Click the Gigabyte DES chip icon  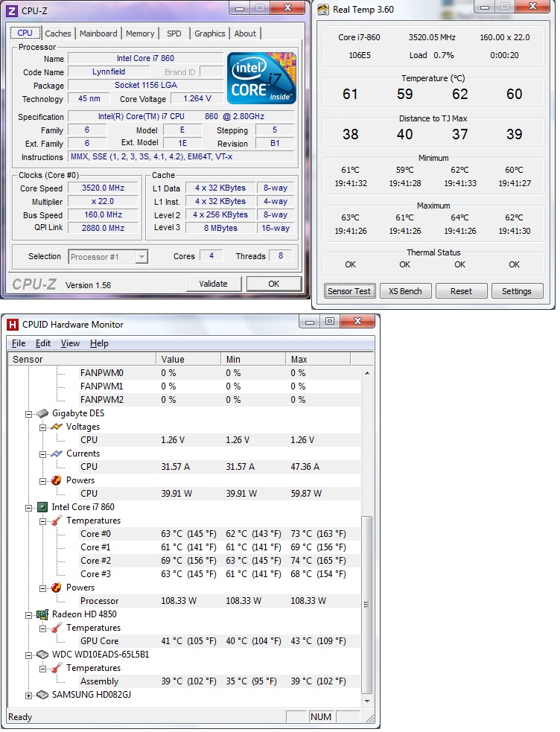click(x=42, y=413)
